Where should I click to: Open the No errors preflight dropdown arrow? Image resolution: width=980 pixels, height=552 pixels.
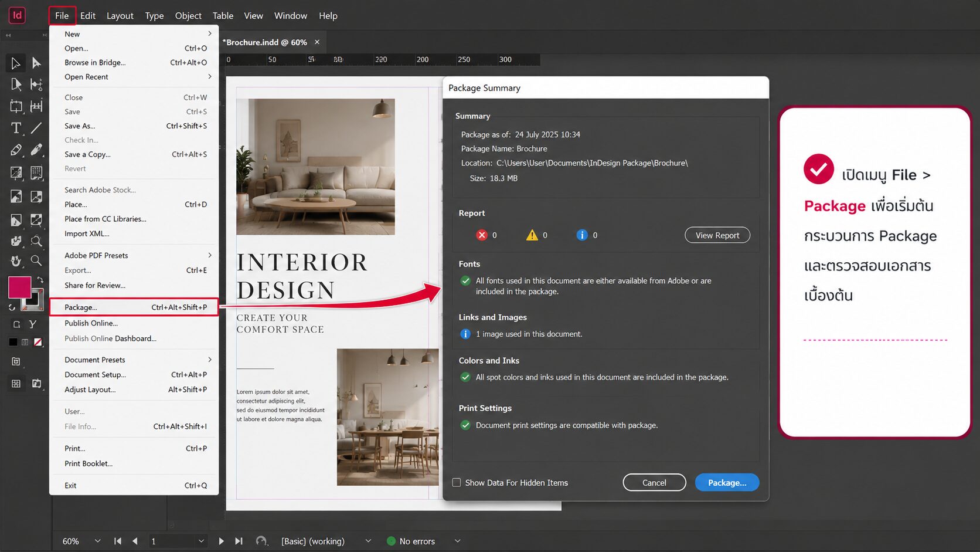tap(458, 541)
